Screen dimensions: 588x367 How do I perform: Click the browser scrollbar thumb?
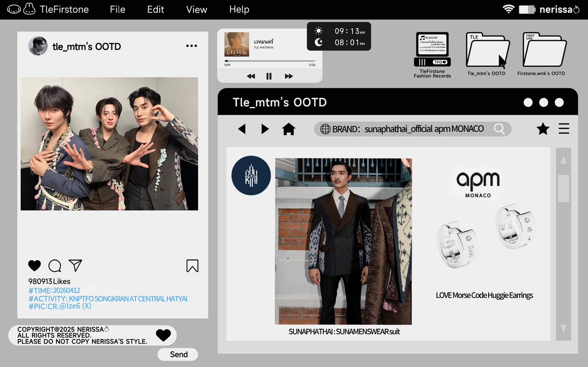coord(563,189)
